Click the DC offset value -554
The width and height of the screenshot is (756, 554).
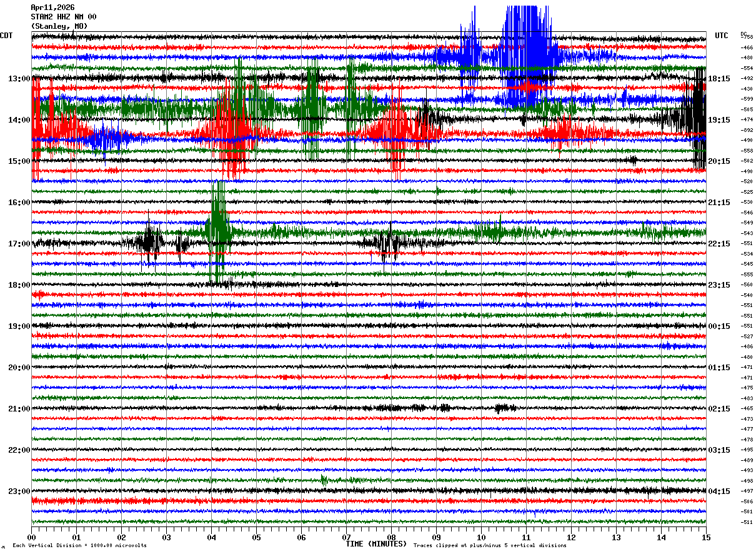[747, 68]
